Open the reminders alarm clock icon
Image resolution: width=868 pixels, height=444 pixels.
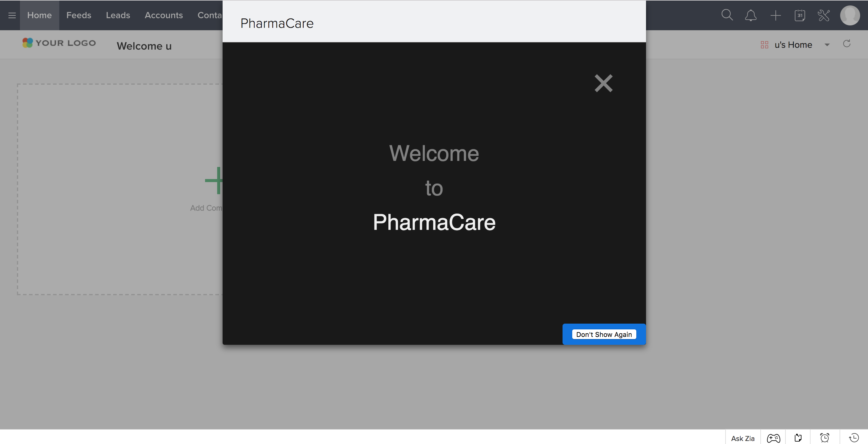click(824, 438)
